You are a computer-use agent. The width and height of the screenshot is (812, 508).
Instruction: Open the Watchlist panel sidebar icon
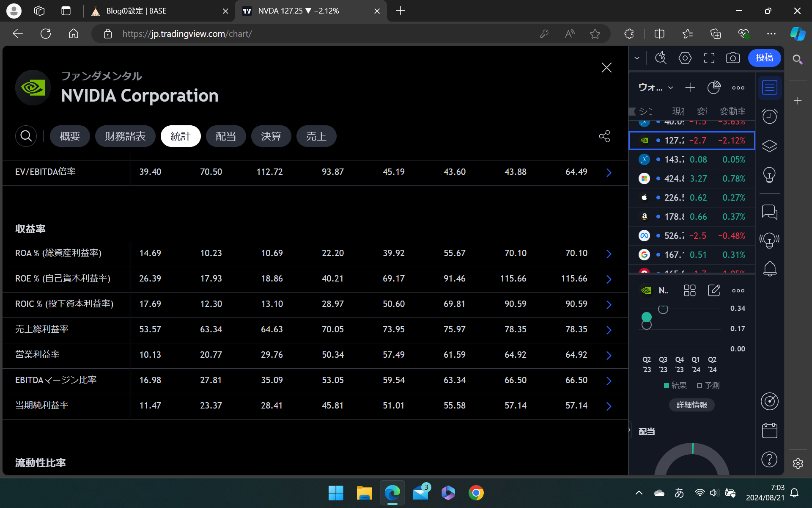point(770,88)
